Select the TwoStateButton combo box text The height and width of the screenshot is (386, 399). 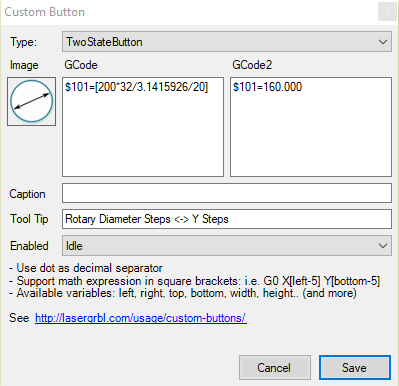[104, 42]
